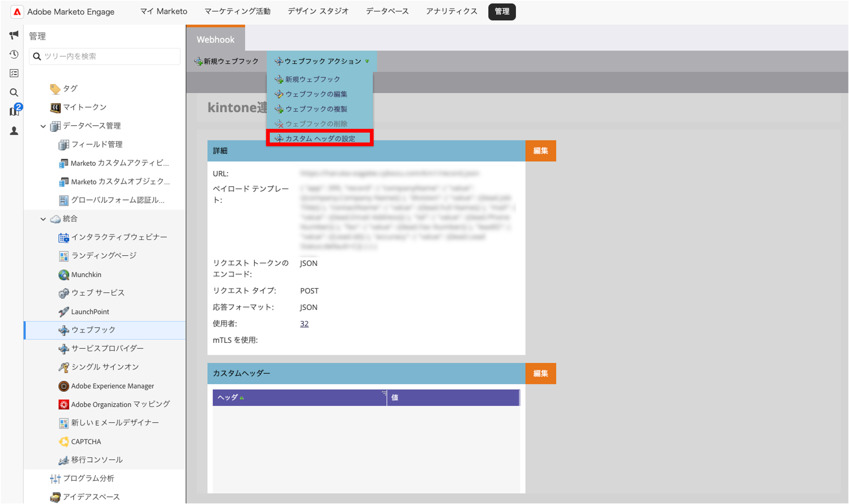Click the 新規ウェブフック toolbar button
The width and height of the screenshot is (849, 504).
pyautogui.click(x=226, y=61)
